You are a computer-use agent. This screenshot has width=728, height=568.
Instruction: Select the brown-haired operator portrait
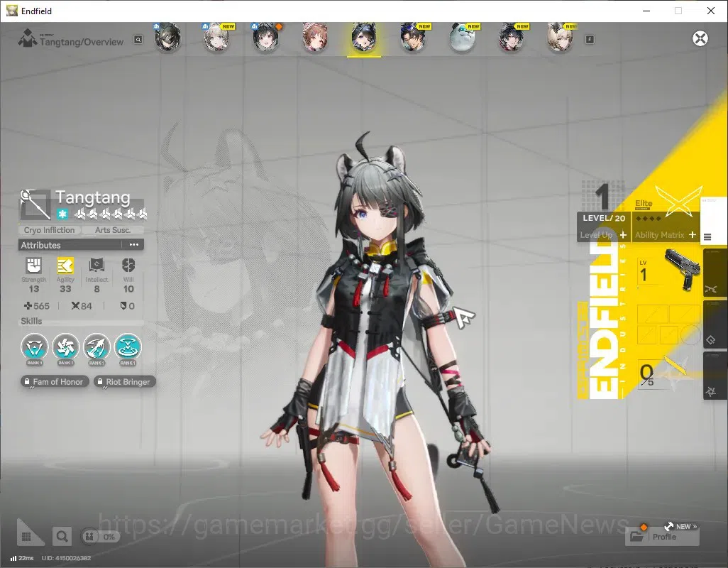coord(315,38)
